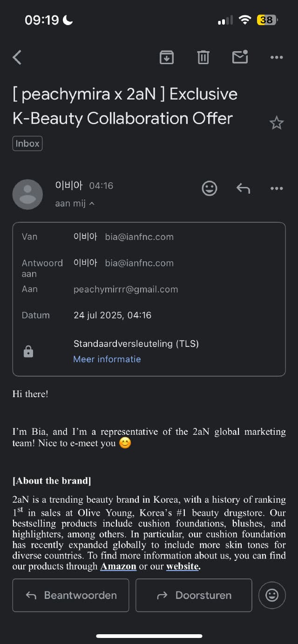The image size is (298, 644).
Task: Open 'Meer informatie' encryption link
Action: [107, 359]
